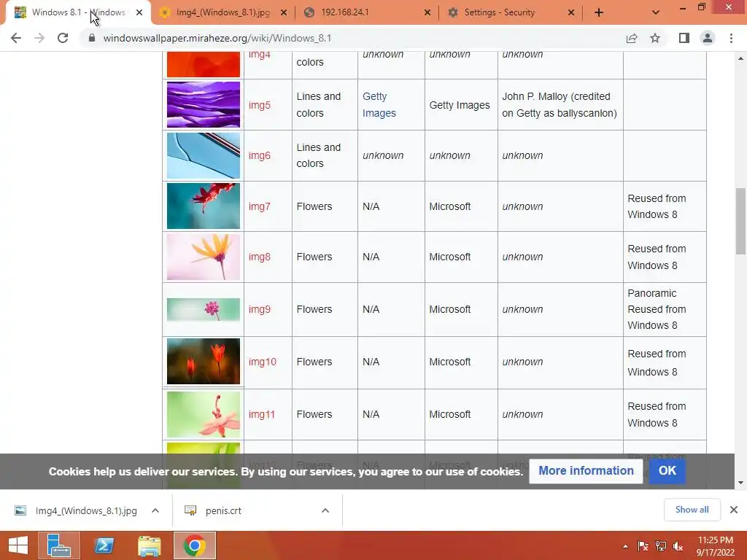Image resolution: width=747 pixels, height=560 pixels.
Task: Switch to the Img4_(Windows_8.1).jpg tab
Action: (223, 12)
